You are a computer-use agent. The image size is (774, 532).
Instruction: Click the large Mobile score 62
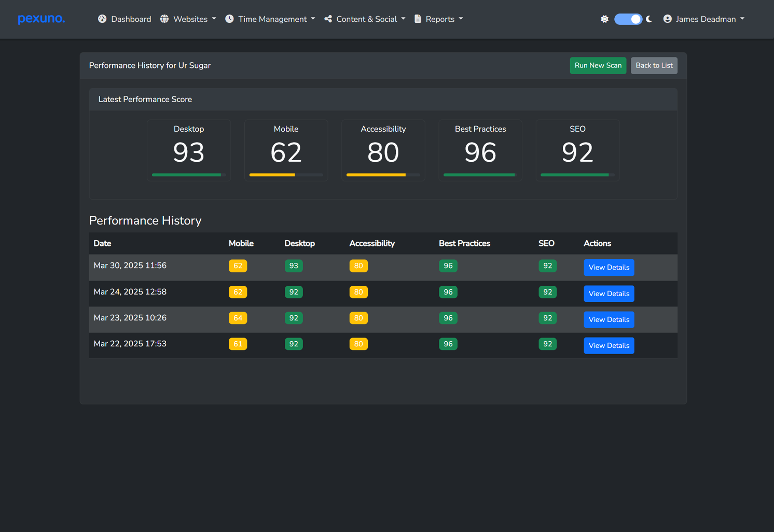pos(286,152)
